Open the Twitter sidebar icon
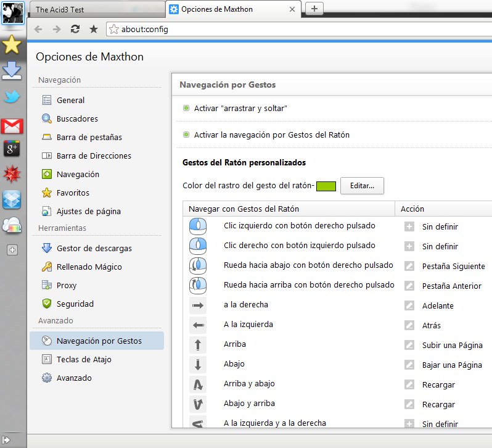Image resolution: width=492 pixels, height=448 pixels. pos(12,97)
